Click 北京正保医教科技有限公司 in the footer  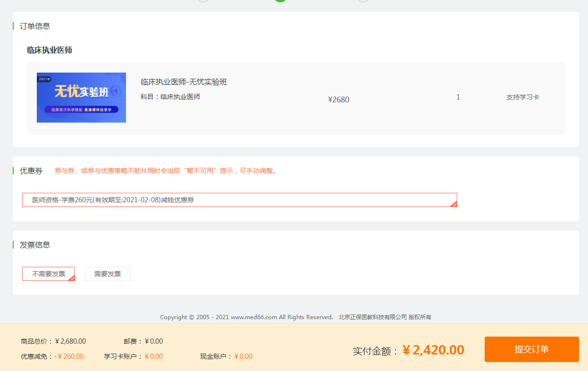[x=372, y=317]
